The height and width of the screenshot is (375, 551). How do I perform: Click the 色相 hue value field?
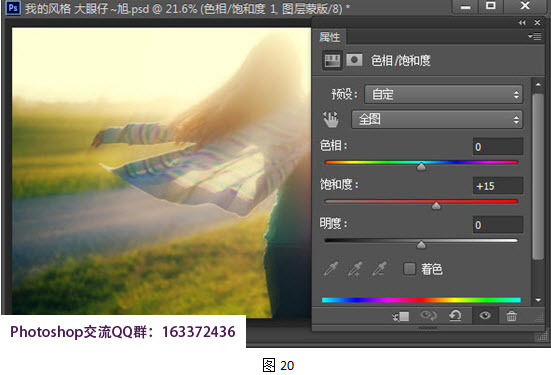(x=498, y=147)
